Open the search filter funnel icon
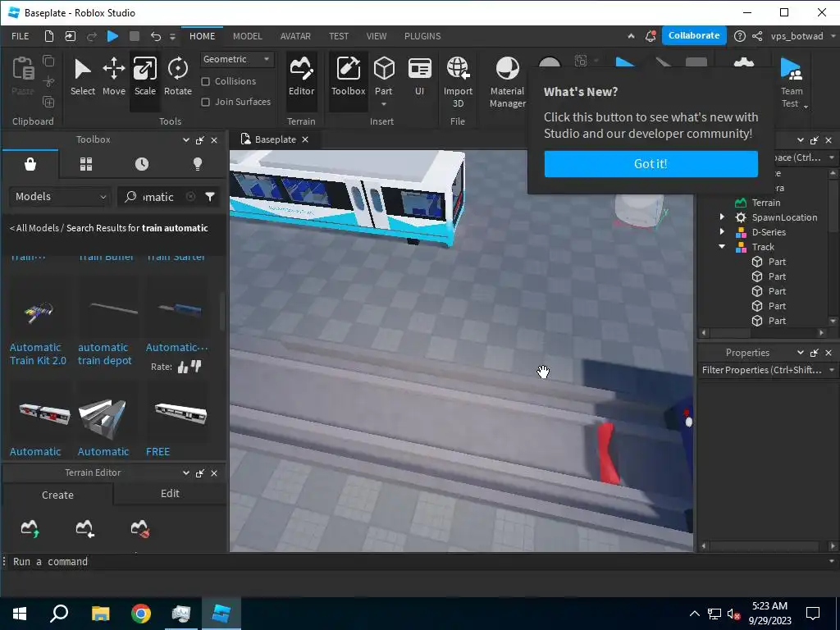This screenshot has width=840, height=630. click(210, 197)
